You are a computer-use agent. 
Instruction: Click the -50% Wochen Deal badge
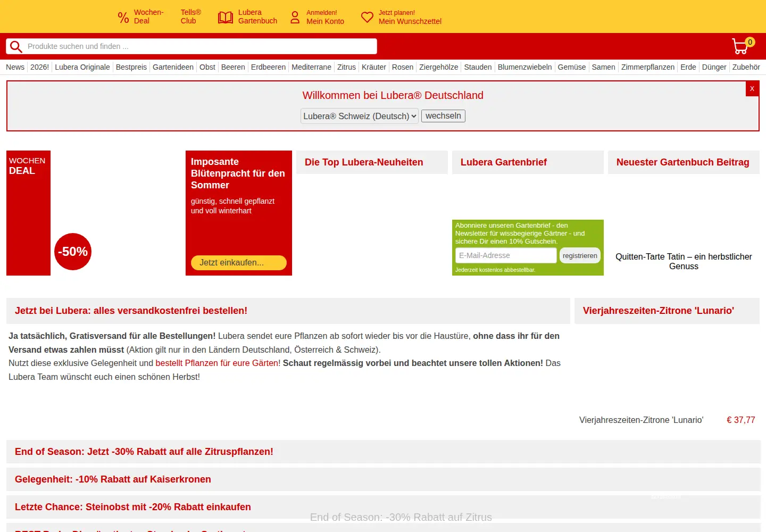(73, 252)
